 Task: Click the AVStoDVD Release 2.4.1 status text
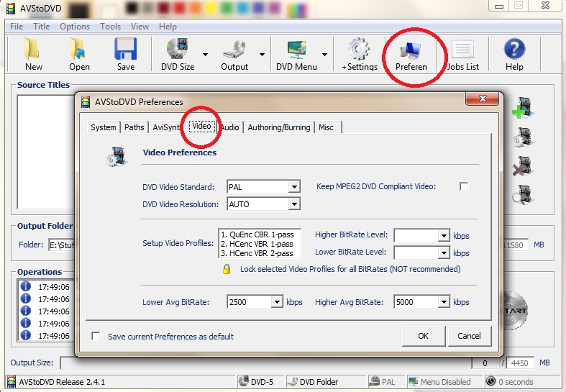[x=62, y=382]
